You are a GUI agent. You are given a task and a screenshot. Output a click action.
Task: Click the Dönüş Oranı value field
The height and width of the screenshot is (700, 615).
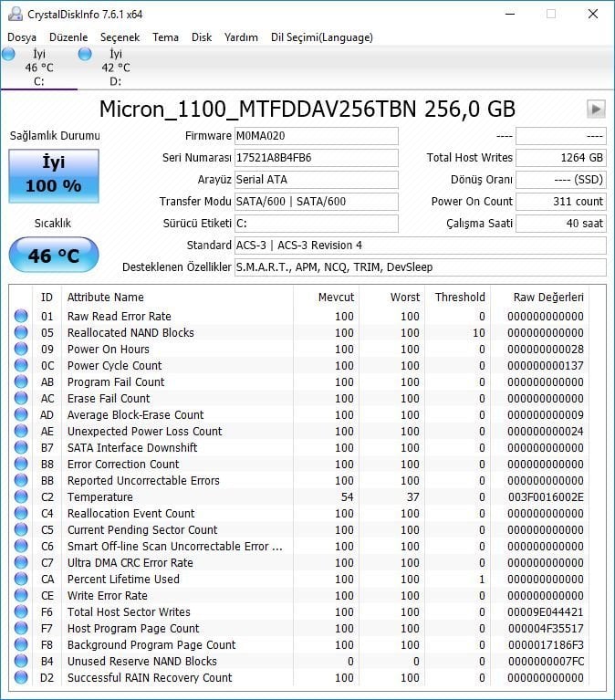(561, 180)
